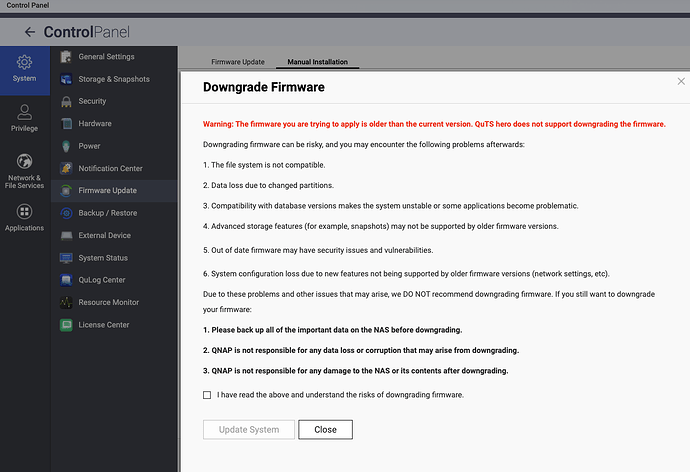Click the Close button in dialog
690x472 pixels.
click(x=325, y=429)
